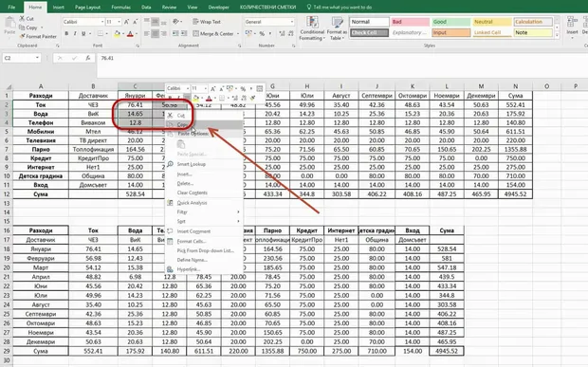588x367 pixels.
Task: Switch to the Page Layout tab
Action: coord(87,8)
